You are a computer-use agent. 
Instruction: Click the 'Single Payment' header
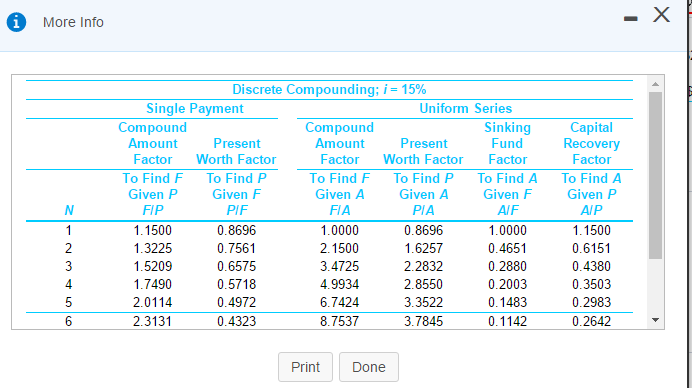[195, 109]
